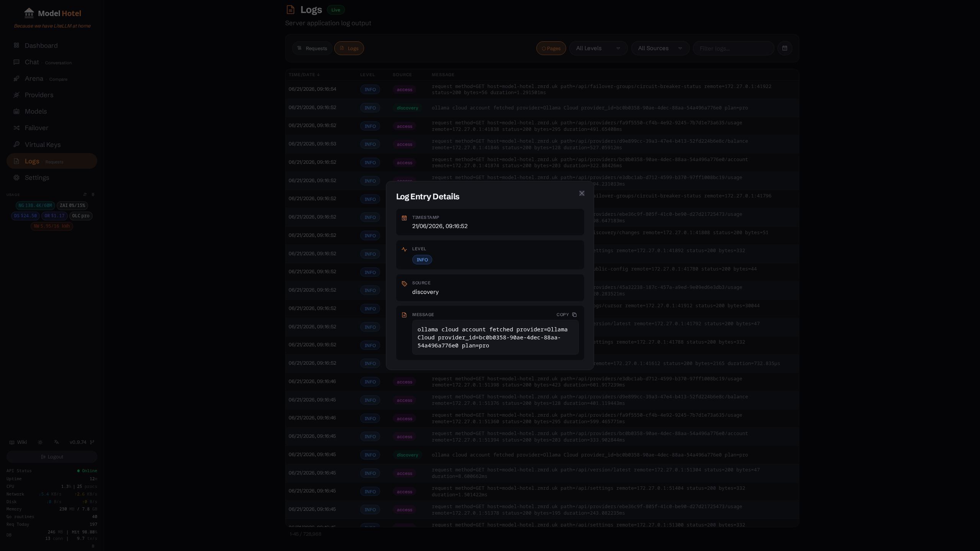Open the date picker calendar icon
980x551 pixels.
point(785,48)
